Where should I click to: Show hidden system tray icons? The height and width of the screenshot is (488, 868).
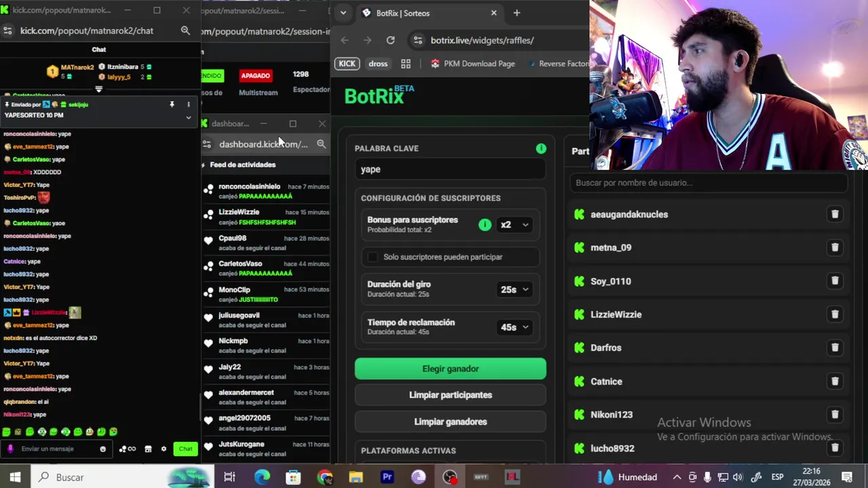(x=677, y=477)
